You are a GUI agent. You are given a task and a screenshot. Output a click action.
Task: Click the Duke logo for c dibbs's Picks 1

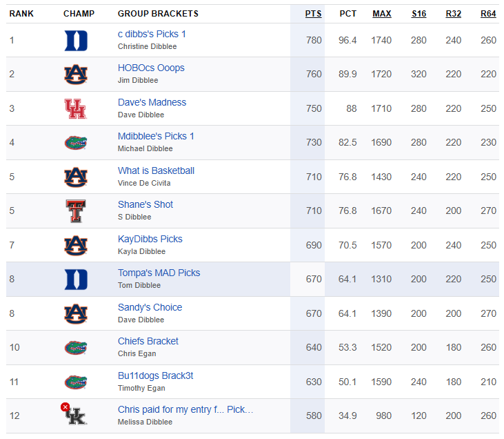pos(76,41)
